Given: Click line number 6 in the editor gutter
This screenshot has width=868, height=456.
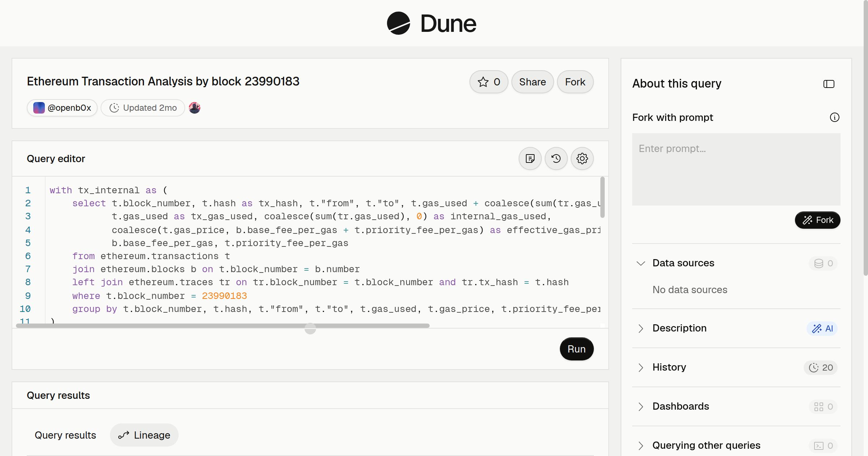Looking at the screenshot, I should click(28, 256).
